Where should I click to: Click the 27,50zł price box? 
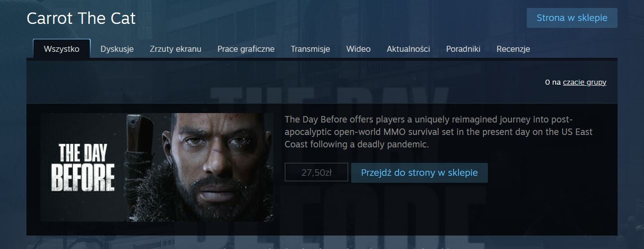tap(316, 173)
